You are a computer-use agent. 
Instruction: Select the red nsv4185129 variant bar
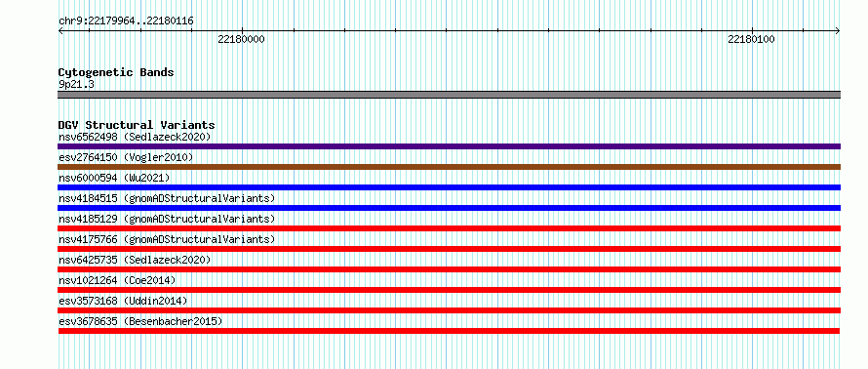pyautogui.click(x=449, y=228)
